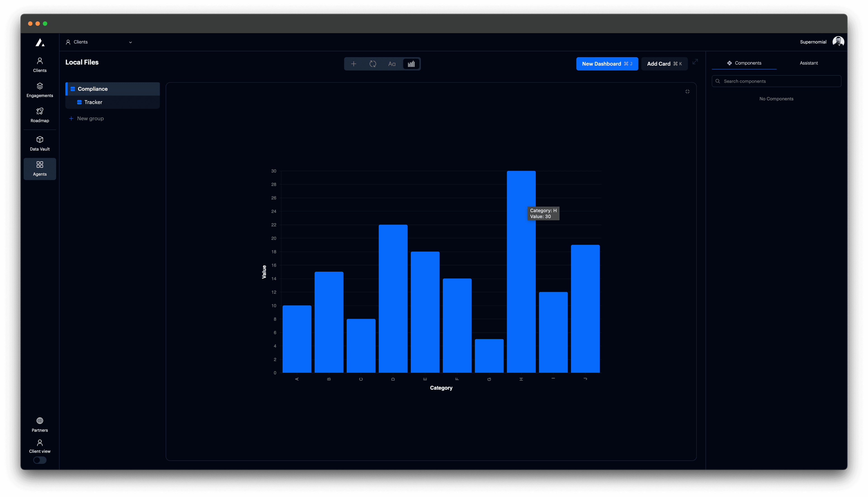The image size is (868, 497).
Task: Switch to the Components tab
Action: (x=745, y=63)
